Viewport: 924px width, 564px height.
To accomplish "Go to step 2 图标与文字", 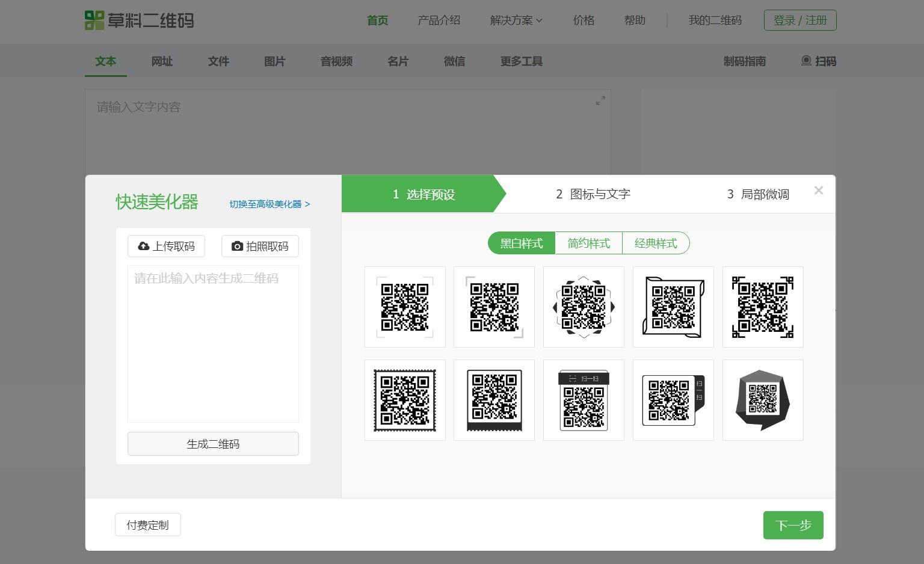I will point(593,194).
